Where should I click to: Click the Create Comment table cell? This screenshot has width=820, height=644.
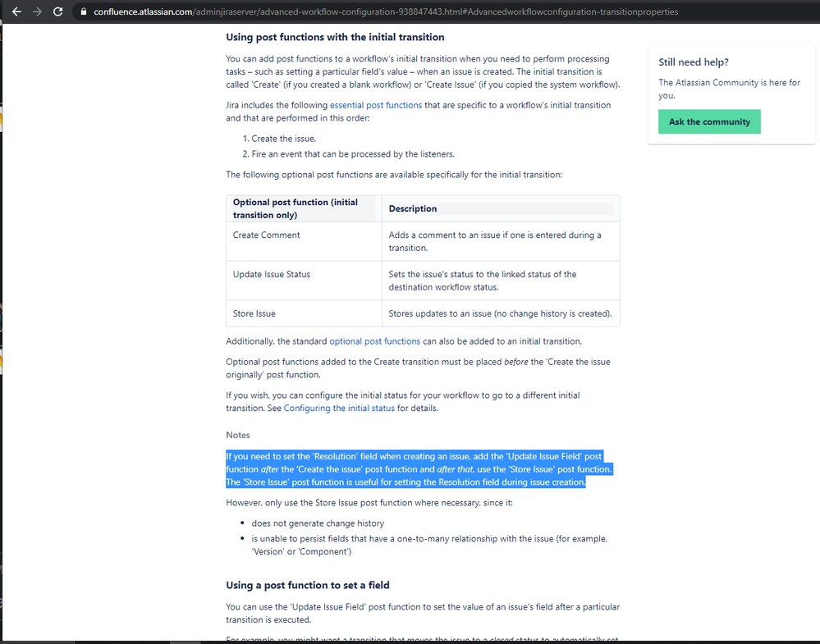point(304,241)
